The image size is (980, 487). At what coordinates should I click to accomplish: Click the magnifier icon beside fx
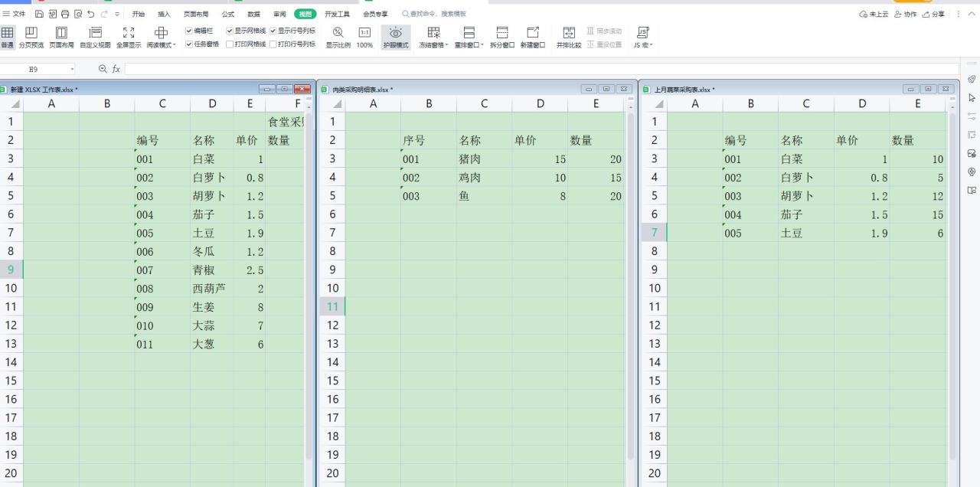click(103, 69)
